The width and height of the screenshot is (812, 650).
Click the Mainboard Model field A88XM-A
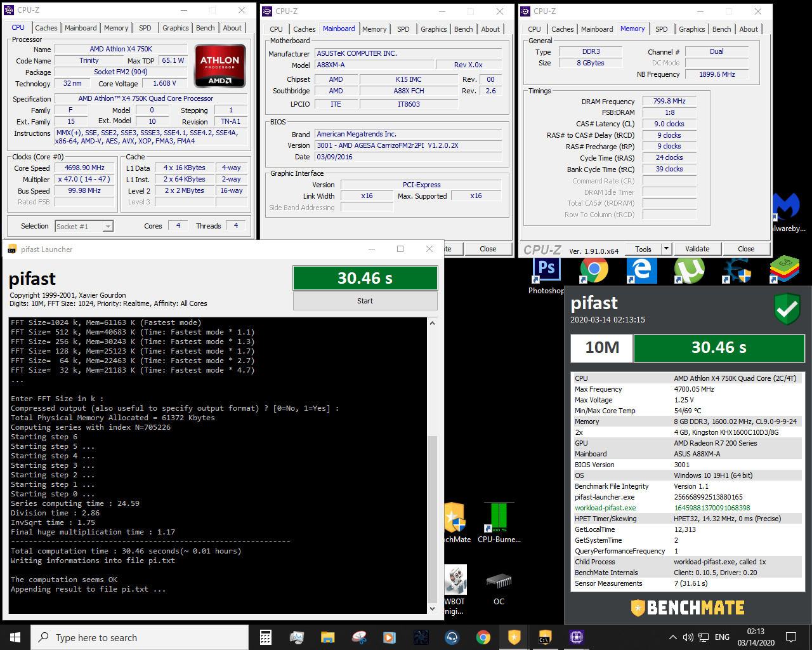pos(374,65)
